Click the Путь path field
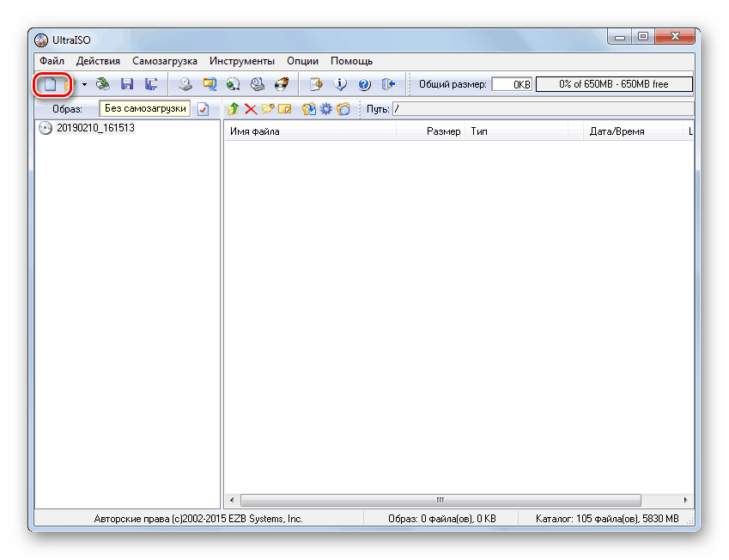The height and width of the screenshot is (560, 729). point(543,109)
